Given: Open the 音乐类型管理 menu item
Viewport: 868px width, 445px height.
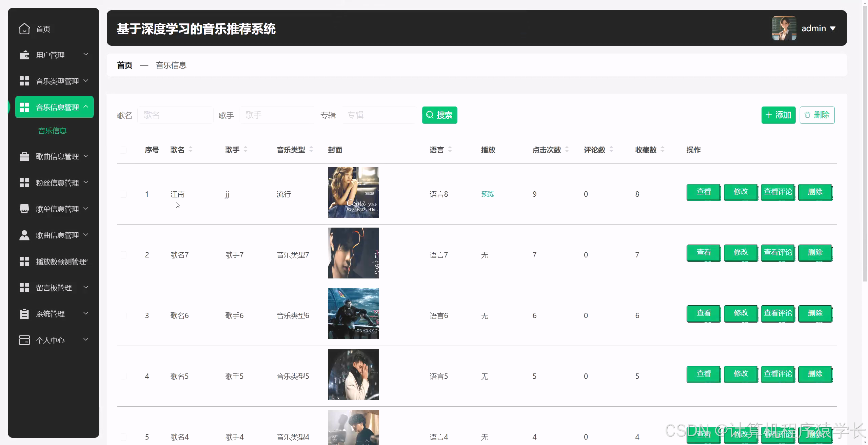Looking at the screenshot, I should (57, 81).
